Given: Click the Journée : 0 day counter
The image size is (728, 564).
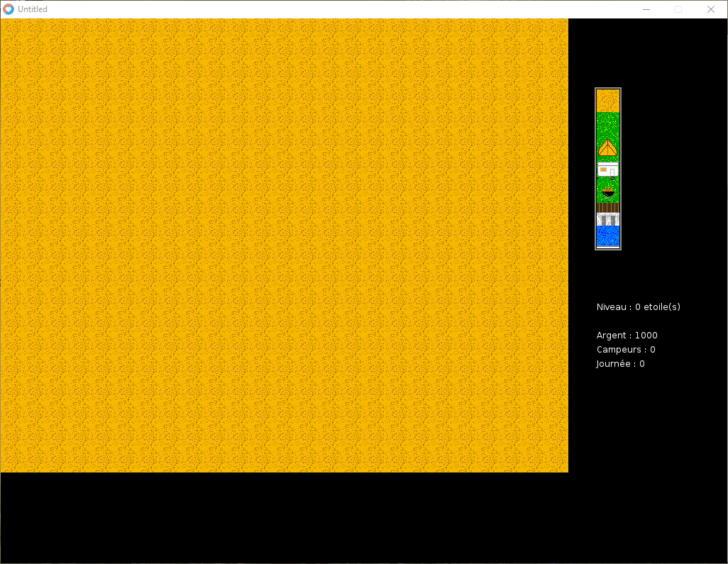Looking at the screenshot, I should point(620,363).
